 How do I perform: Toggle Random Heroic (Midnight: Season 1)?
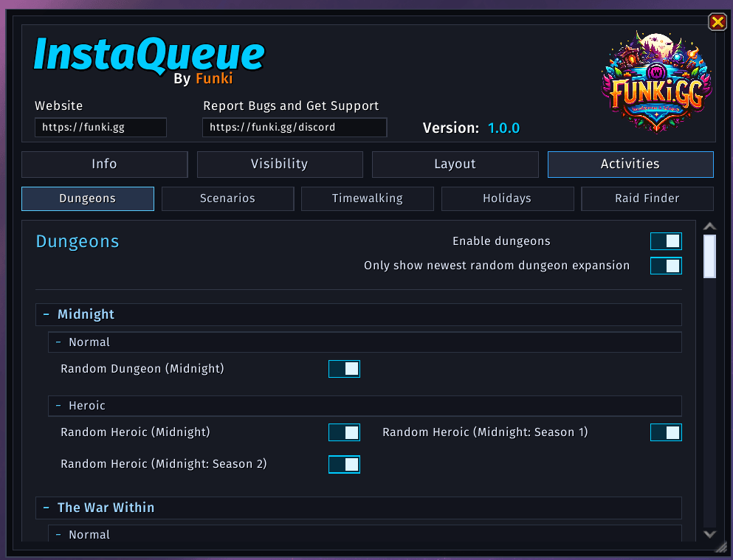click(666, 432)
